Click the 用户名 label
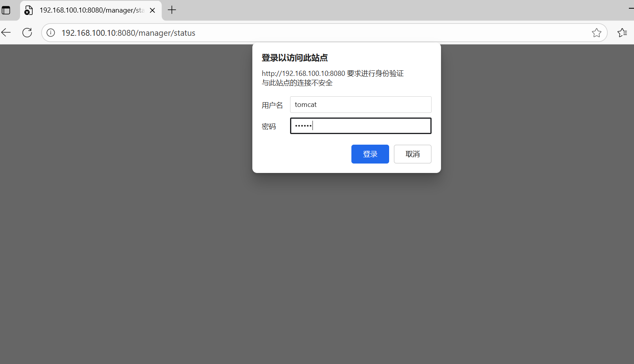Image resolution: width=634 pixels, height=364 pixels. click(272, 105)
